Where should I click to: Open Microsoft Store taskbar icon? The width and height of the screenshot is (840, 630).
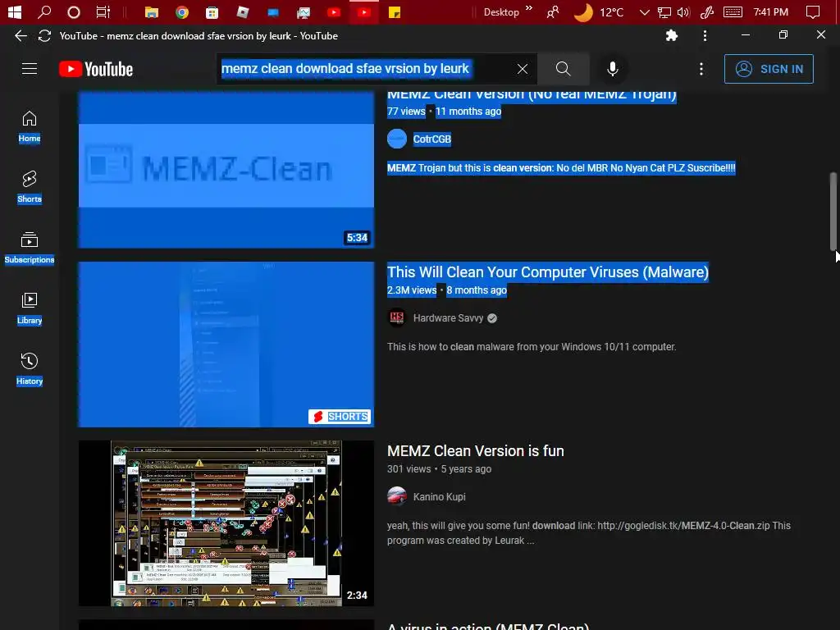tap(212, 11)
